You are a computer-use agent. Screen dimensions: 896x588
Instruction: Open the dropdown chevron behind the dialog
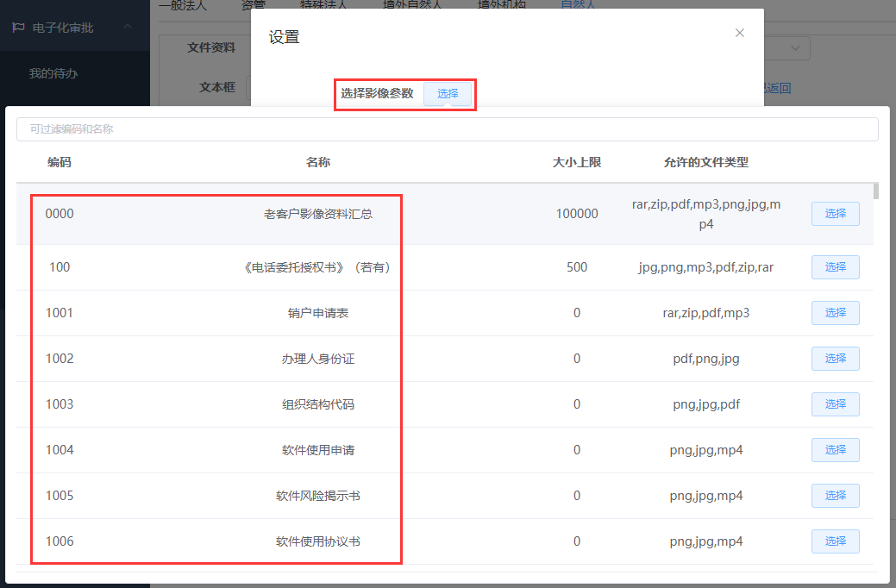pyautogui.click(x=795, y=48)
